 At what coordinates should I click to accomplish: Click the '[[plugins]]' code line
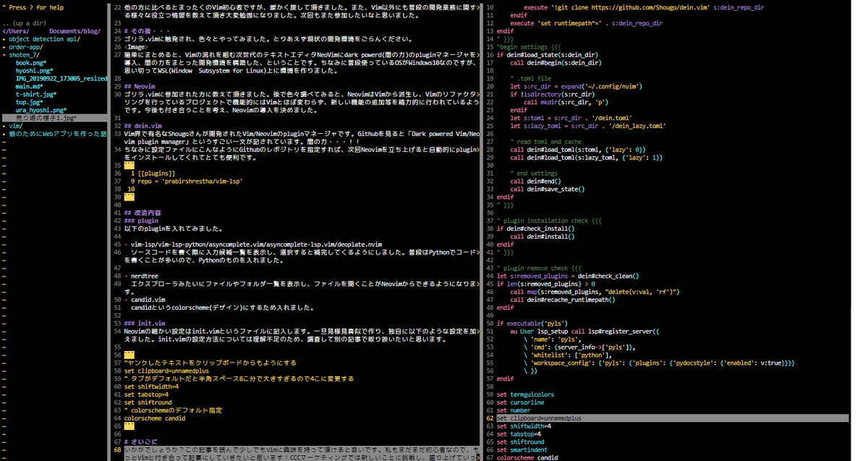(x=158, y=173)
